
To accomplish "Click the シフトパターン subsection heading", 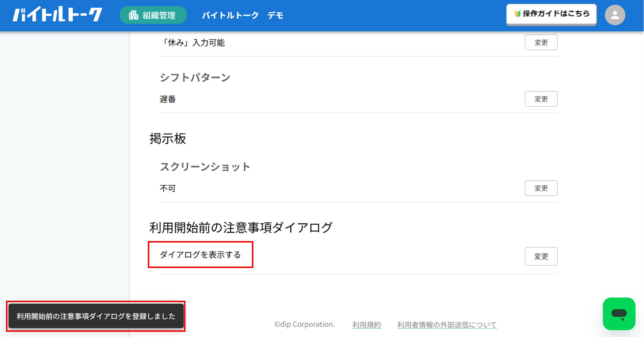I will click(x=195, y=77).
